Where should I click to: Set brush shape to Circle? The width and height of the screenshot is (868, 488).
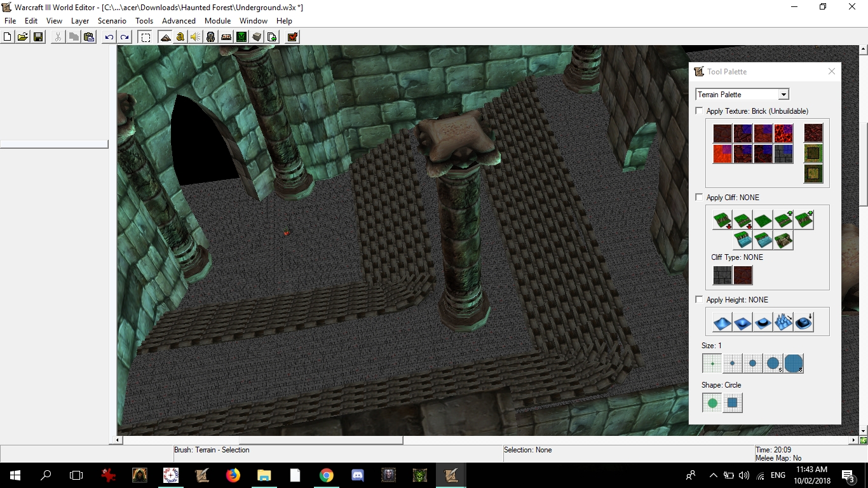[712, 403]
